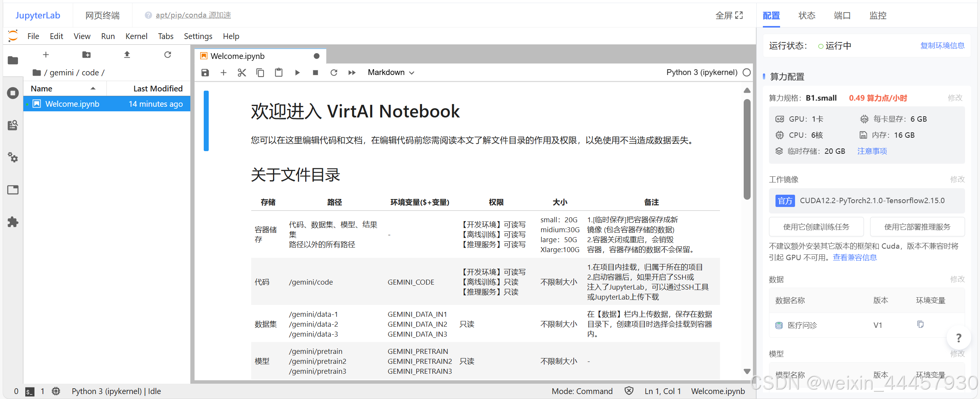Select the 配置 tab
Screen dimensions: 980x399
coord(771,15)
